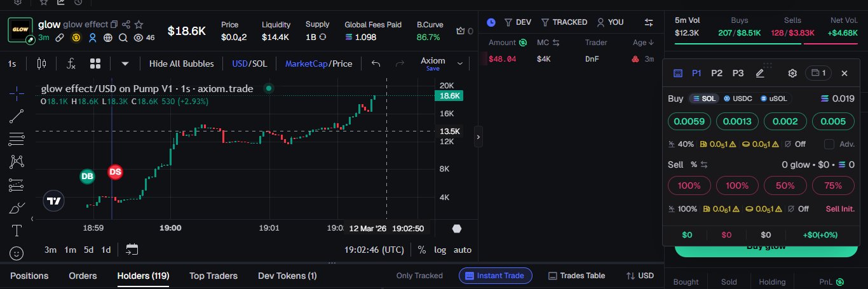
Task: Select the brush drawing tool
Action: pos(17,208)
